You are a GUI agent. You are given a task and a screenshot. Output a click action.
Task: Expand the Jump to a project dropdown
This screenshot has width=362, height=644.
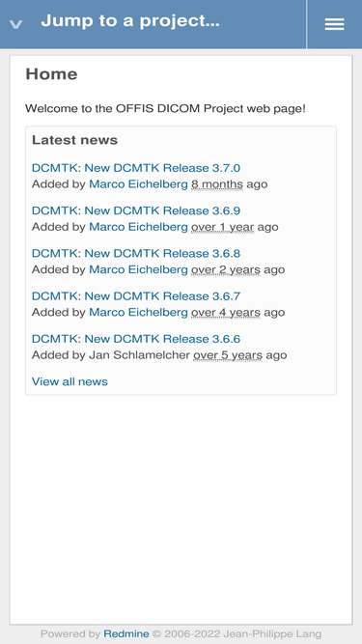130,20
